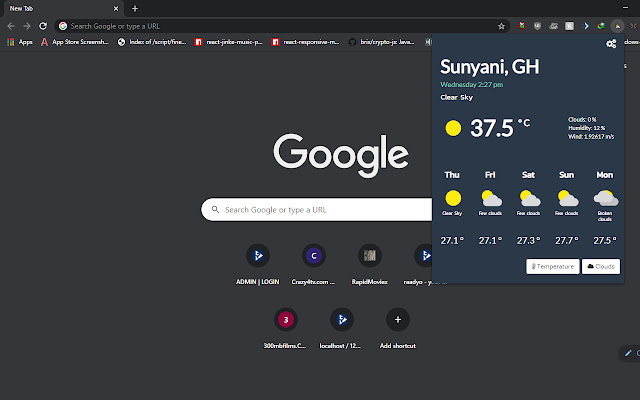Open Apps bookmarks shortcut
Image resolution: width=640 pixels, height=400 pixels.
[x=20, y=42]
